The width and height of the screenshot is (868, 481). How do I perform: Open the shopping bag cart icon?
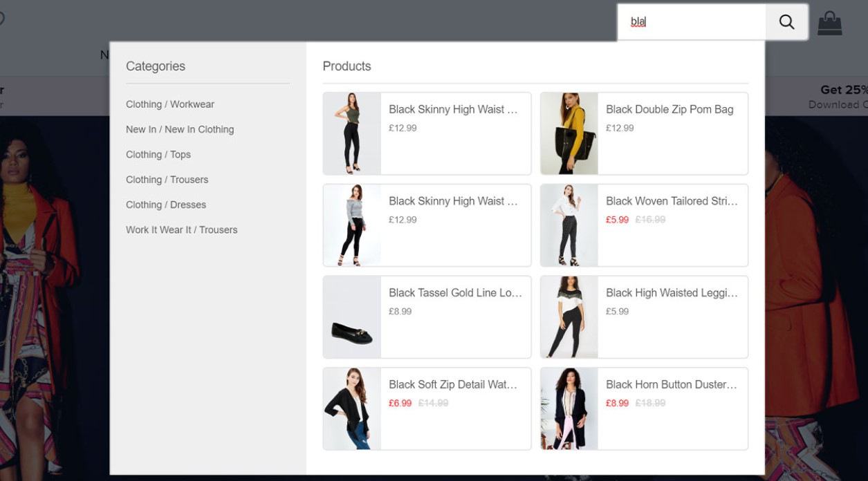coord(829,23)
